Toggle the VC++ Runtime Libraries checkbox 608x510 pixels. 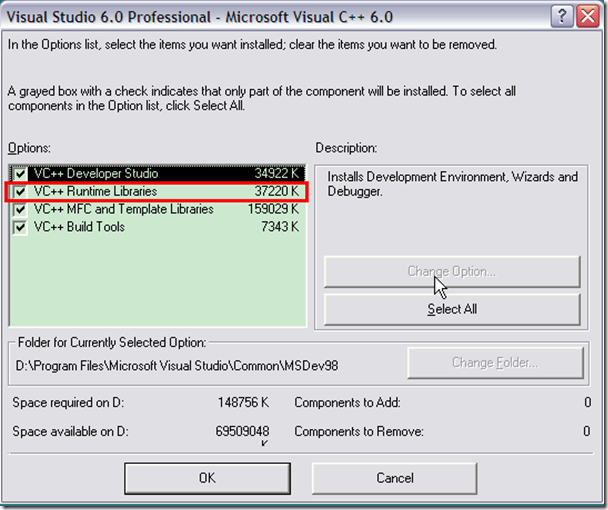click(x=20, y=191)
